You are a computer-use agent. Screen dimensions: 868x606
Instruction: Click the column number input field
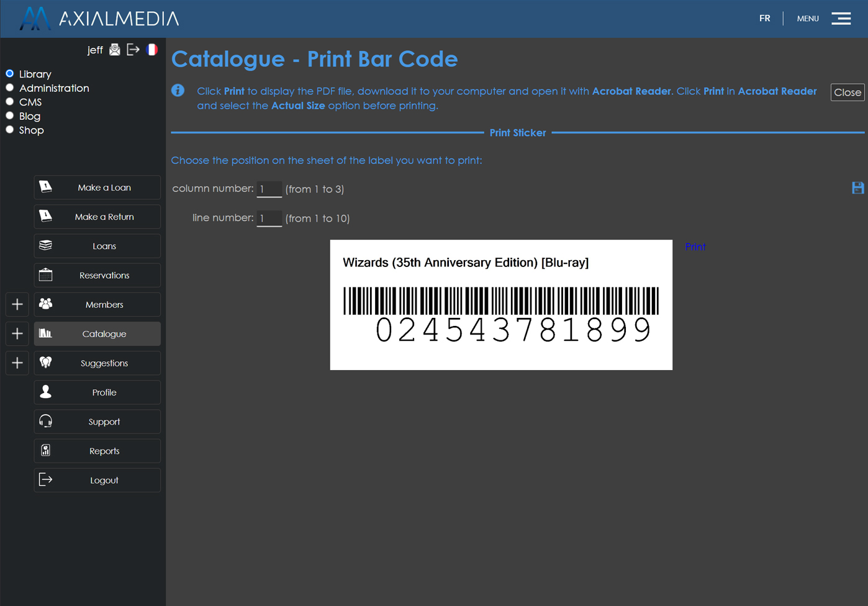[269, 189]
